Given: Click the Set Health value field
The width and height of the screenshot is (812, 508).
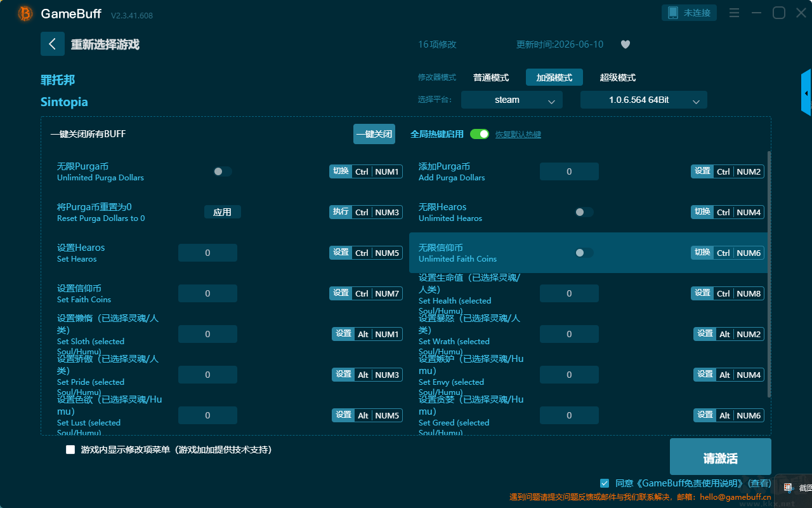Looking at the screenshot, I should pos(569,293).
